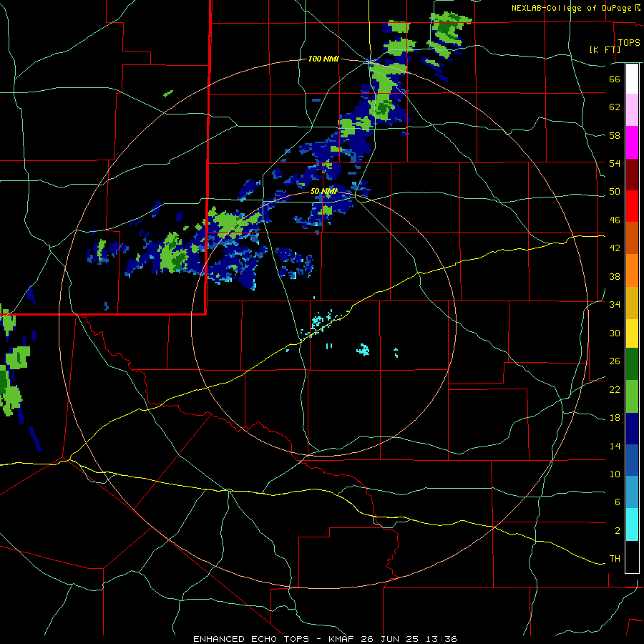Click the '[K FT]' units label
Screen dimensions: 644x644
pyautogui.click(x=605, y=49)
